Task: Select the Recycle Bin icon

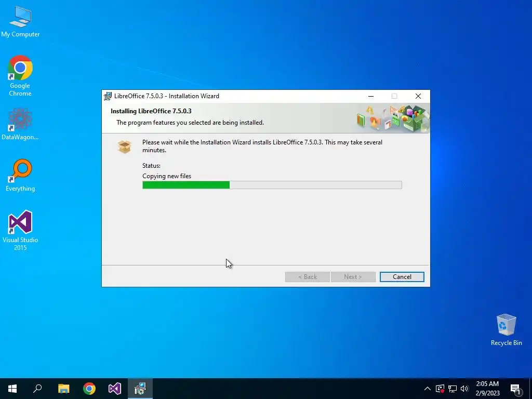Action: pyautogui.click(x=506, y=330)
